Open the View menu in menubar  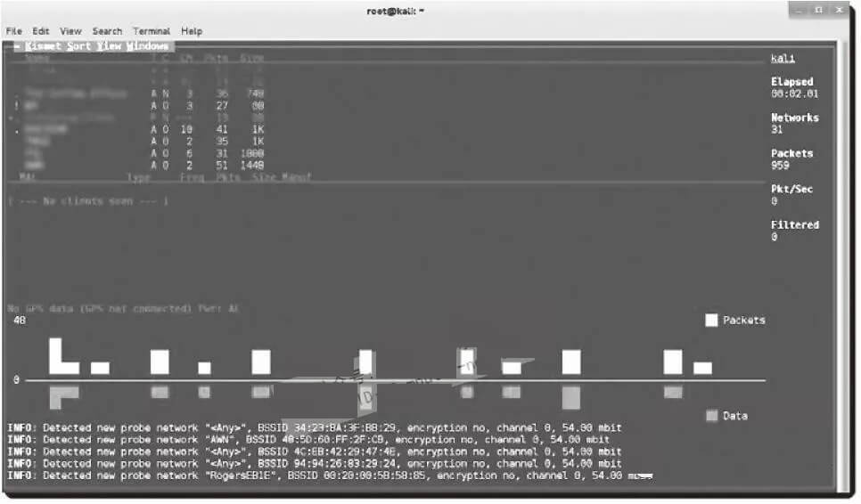click(x=70, y=31)
